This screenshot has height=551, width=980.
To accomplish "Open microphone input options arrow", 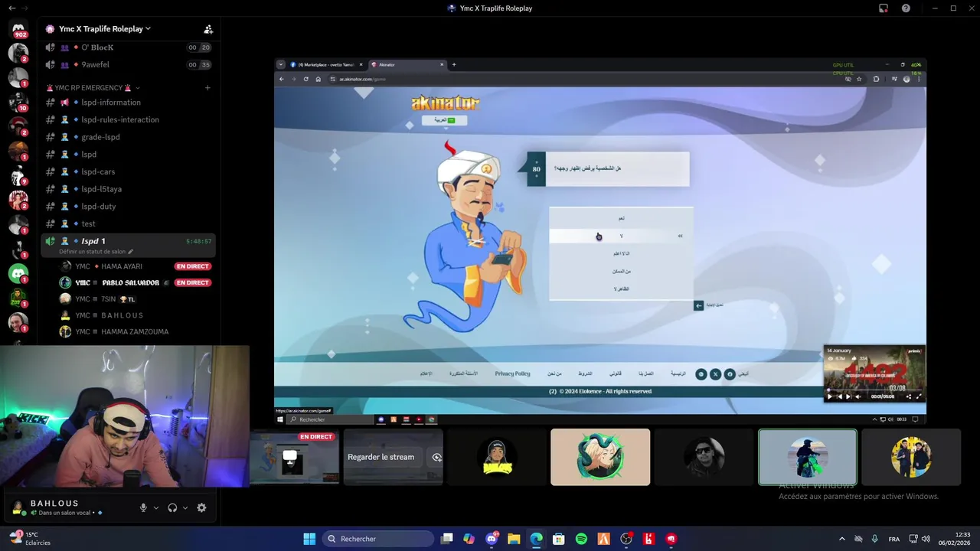I will click(x=156, y=507).
